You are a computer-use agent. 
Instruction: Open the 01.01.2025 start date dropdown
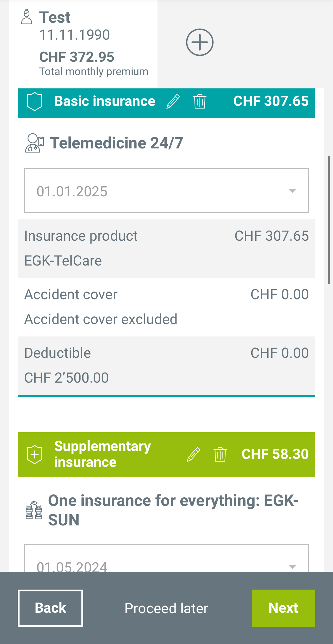[x=166, y=191]
